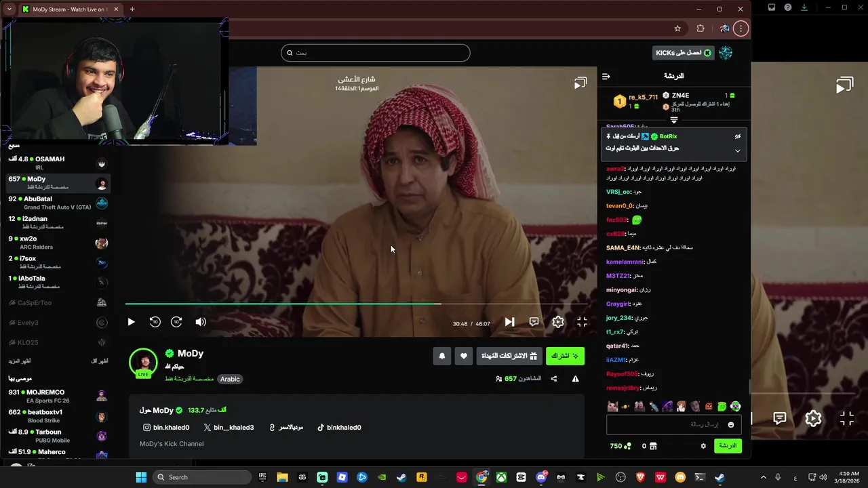
Task: Open xw2o channel in sidebar
Action: pyautogui.click(x=57, y=243)
